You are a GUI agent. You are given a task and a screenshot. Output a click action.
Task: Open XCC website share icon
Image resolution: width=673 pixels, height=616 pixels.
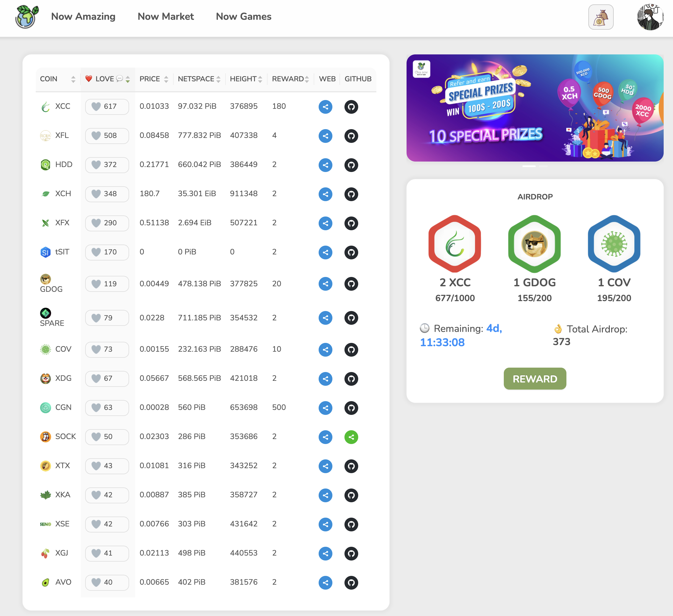(x=325, y=107)
